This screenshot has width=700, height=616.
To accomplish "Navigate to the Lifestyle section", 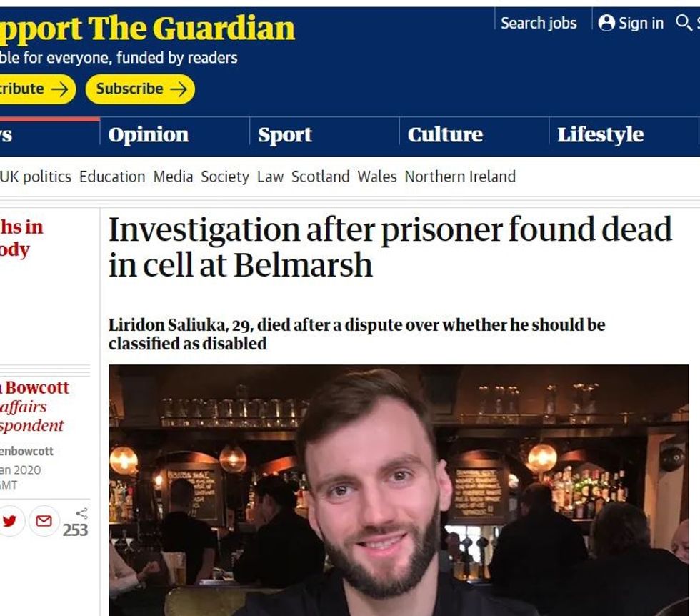I will tap(600, 135).
